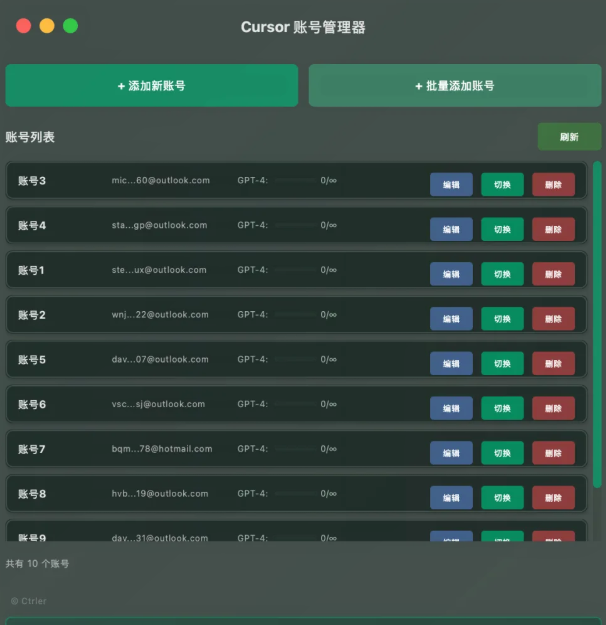Delete 账号3 with its 删除 button
This screenshot has width=606, height=625.
tap(553, 184)
